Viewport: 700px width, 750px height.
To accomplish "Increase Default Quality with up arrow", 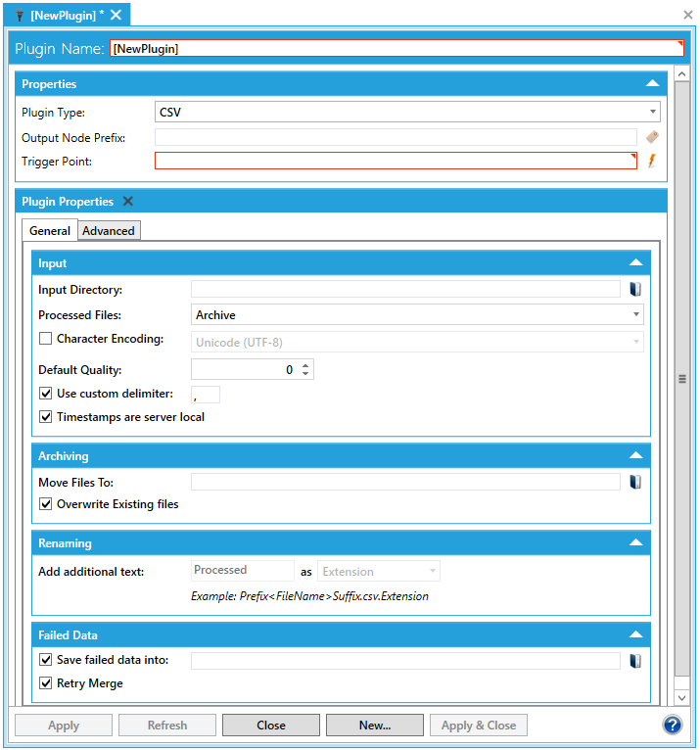I will pyautogui.click(x=305, y=365).
